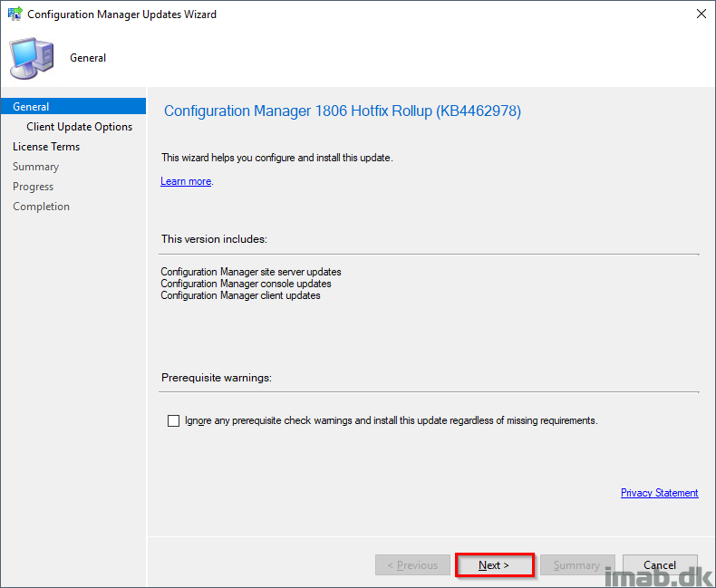Click the greyed-out Summary button
The image size is (716, 588).
(577, 565)
